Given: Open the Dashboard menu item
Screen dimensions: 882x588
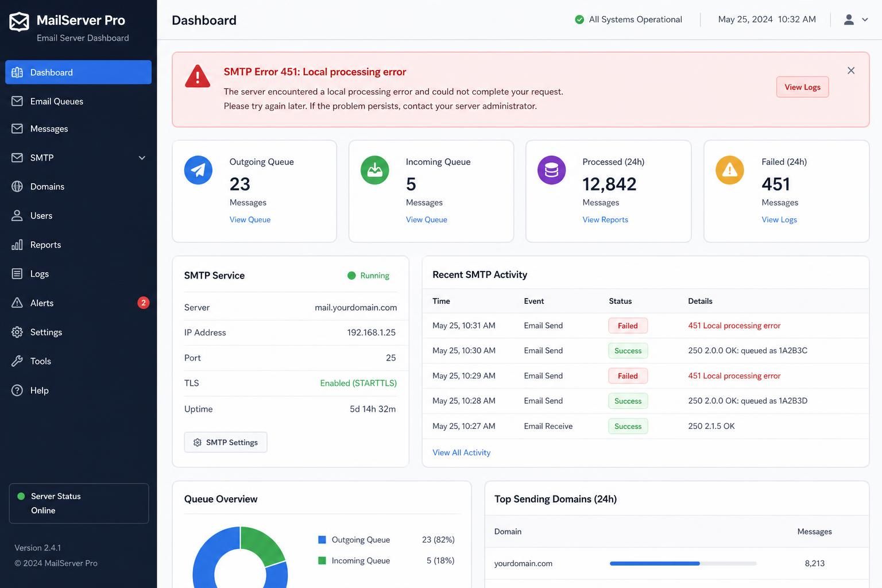Looking at the screenshot, I should (79, 72).
